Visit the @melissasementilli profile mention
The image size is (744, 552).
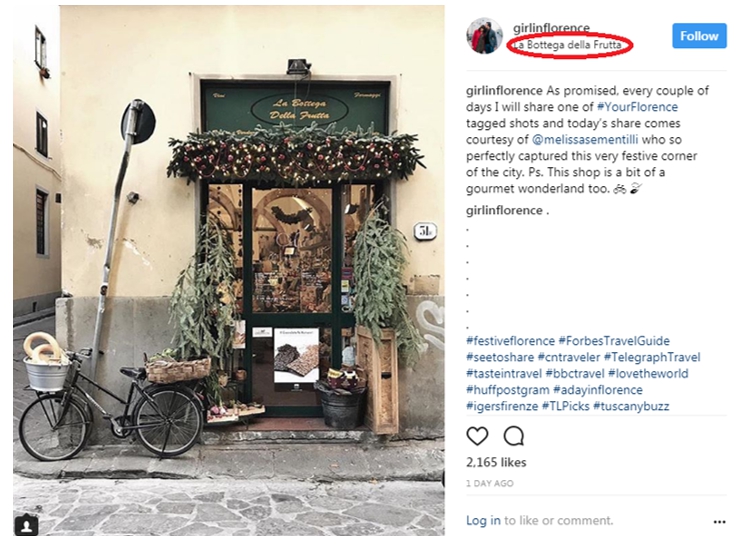[585, 140]
